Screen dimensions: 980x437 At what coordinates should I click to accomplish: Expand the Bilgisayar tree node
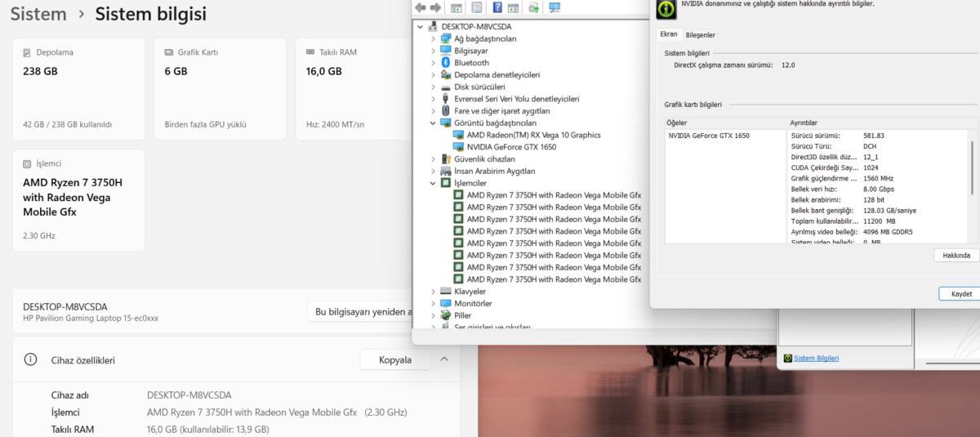point(433,51)
